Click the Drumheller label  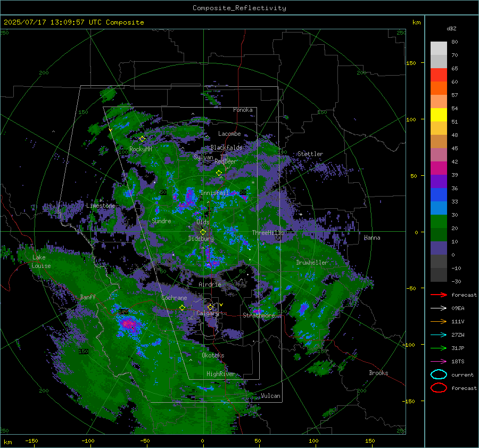pos(312,263)
